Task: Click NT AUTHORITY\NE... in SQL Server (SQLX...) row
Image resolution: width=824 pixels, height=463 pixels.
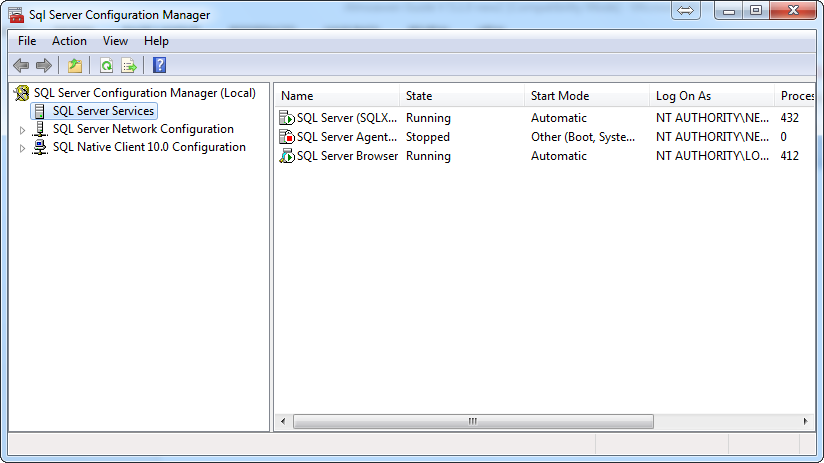Action: [x=712, y=118]
